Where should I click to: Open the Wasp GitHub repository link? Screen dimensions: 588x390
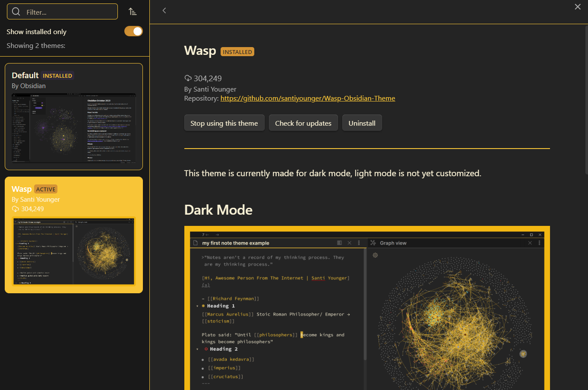coord(308,98)
